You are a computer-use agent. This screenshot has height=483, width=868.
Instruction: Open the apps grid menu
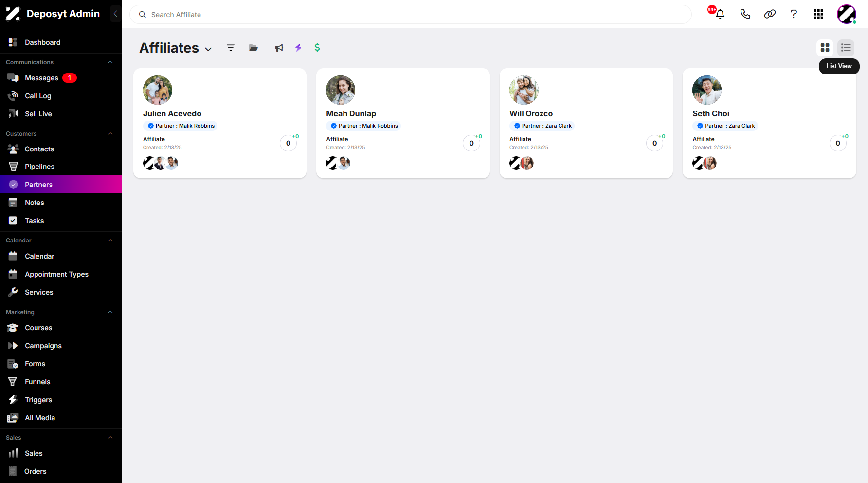[x=818, y=14]
